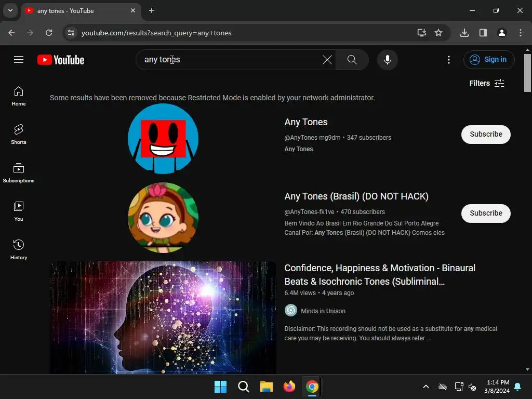Open the notifications bell in tray
The height and width of the screenshot is (399, 532).
click(518, 387)
